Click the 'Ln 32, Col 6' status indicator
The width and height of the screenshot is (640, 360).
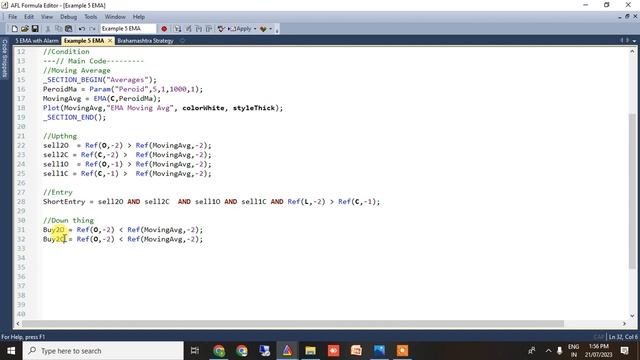pos(623,337)
